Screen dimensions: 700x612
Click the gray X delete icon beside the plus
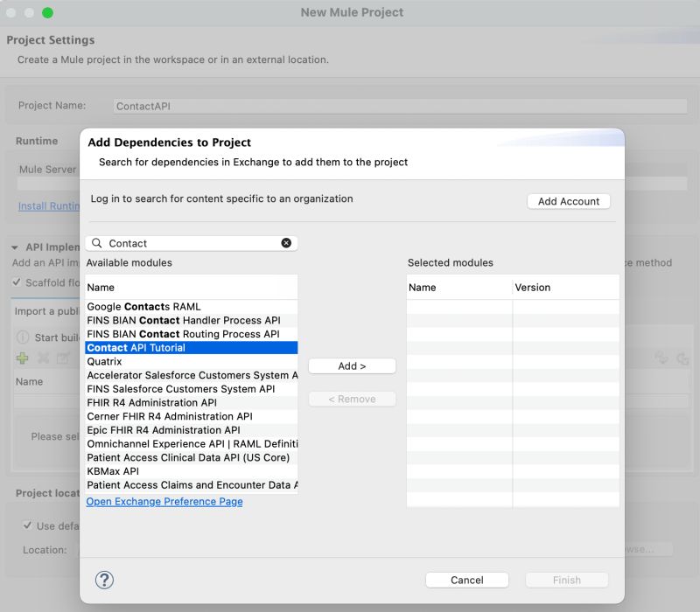(41, 358)
